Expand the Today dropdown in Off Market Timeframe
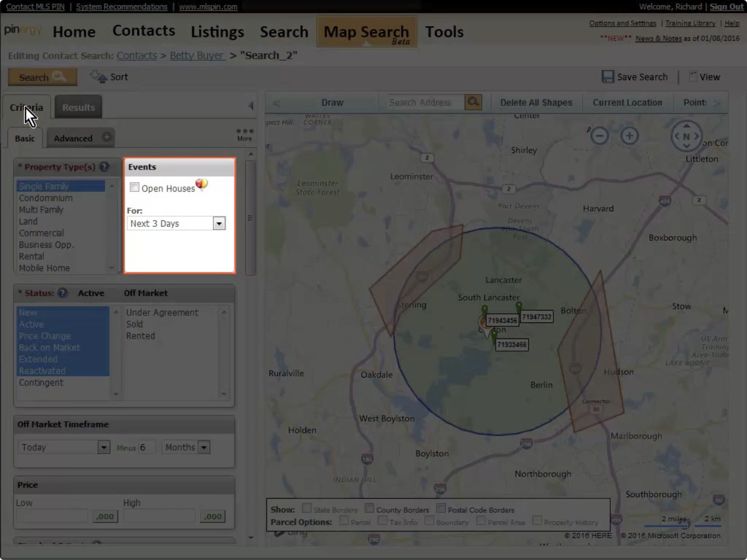The width and height of the screenshot is (747, 560). point(104,447)
